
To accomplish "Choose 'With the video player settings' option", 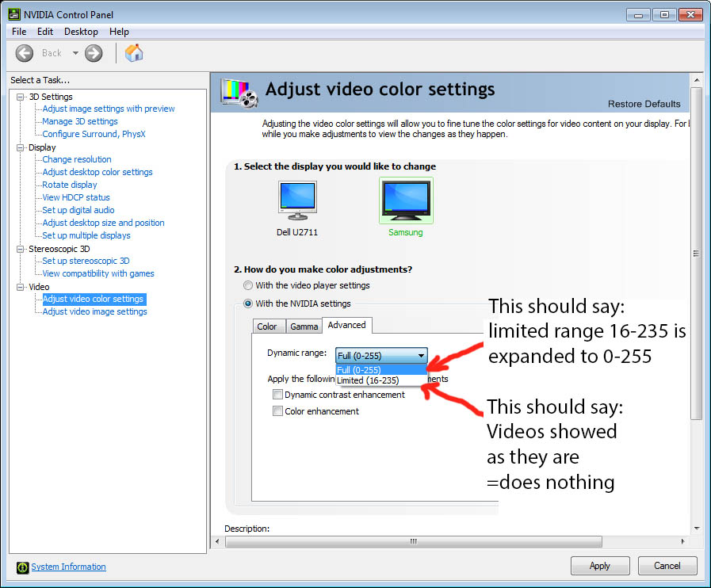I will 247,285.
